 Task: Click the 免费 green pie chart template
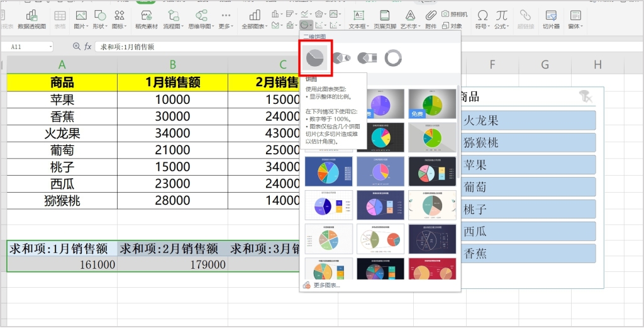(432, 103)
